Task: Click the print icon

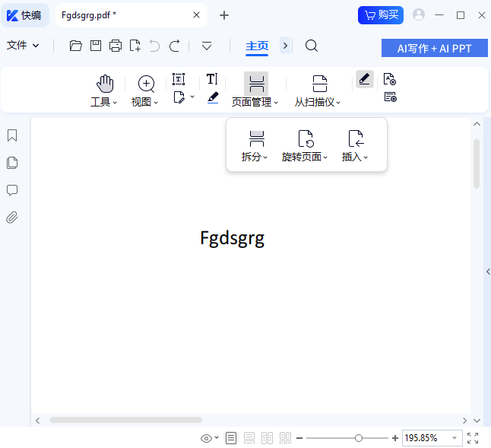Action: tap(116, 46)
